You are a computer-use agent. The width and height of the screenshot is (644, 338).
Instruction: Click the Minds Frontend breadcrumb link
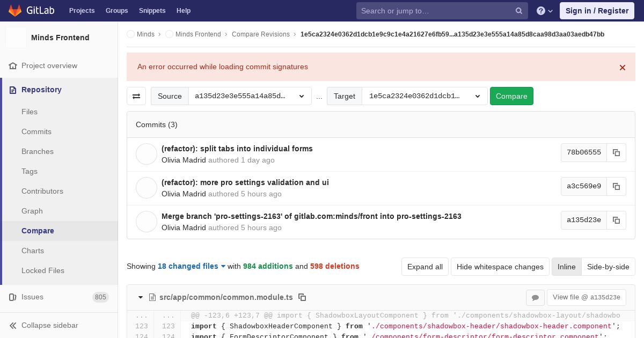(x=198, y=34)
